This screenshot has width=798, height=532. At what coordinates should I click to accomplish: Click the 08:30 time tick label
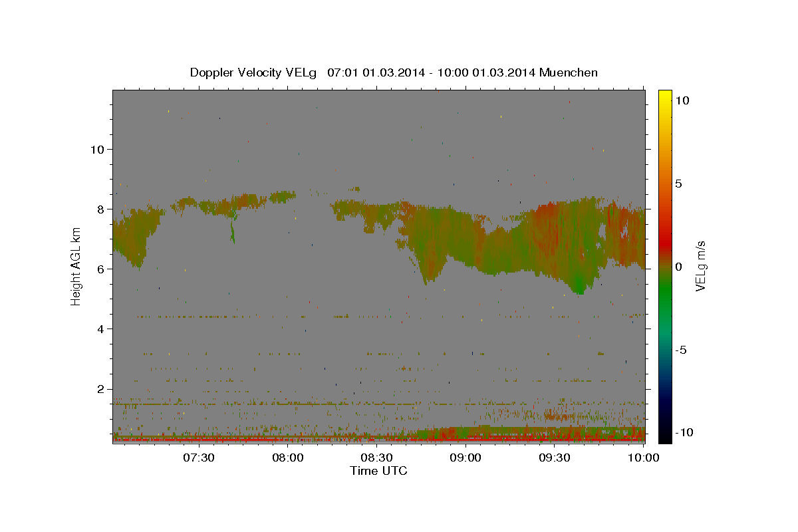click(x=376, y=458)
